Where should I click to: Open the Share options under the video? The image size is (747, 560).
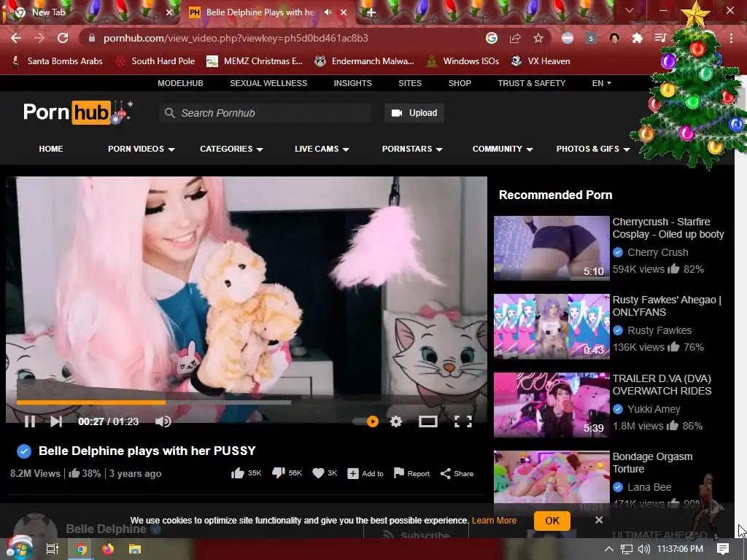457,473
